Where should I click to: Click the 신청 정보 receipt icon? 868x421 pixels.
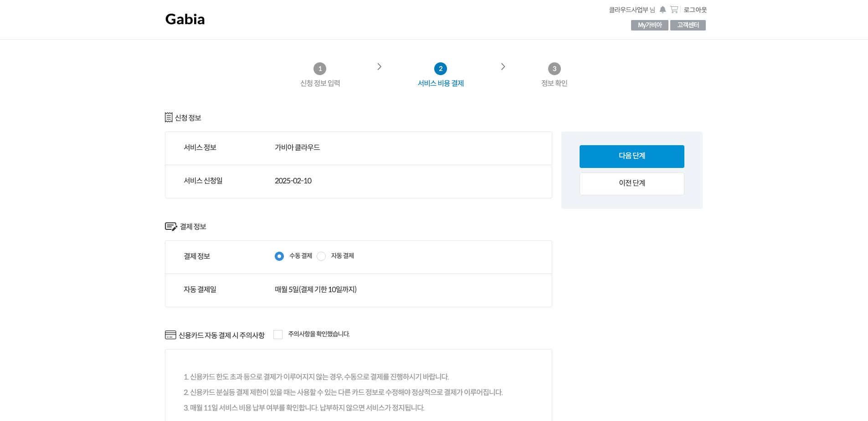[x=169, y=117]
